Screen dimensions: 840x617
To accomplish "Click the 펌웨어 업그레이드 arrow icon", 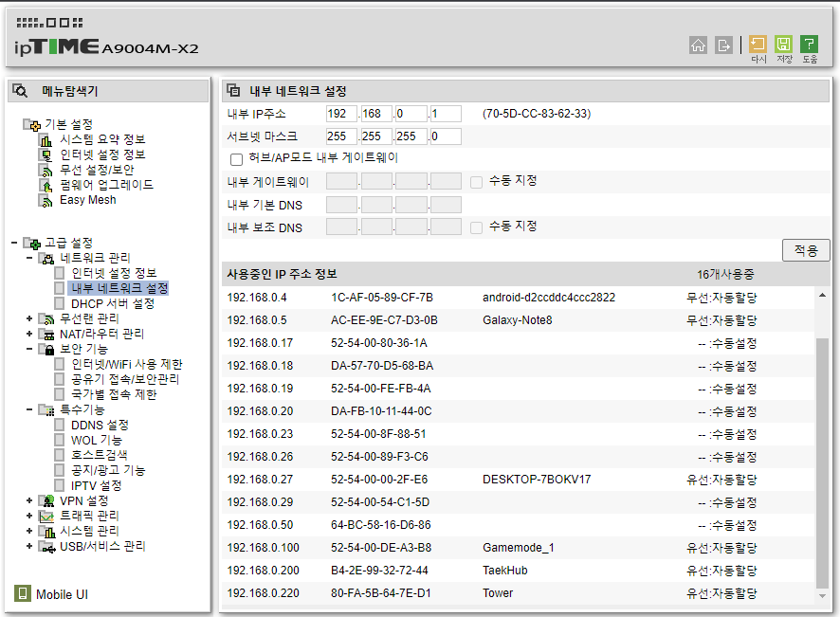I will pyautogui.click(x=46, y=186).
